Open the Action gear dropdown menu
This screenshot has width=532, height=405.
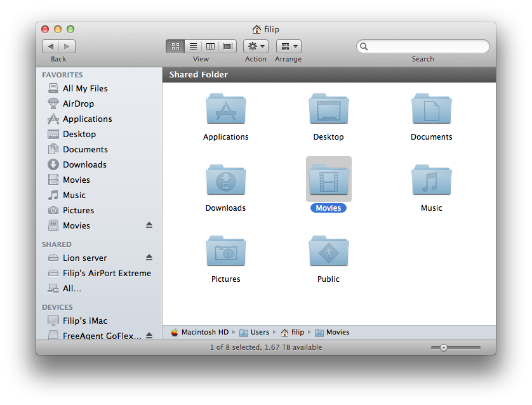pos(256,46)
